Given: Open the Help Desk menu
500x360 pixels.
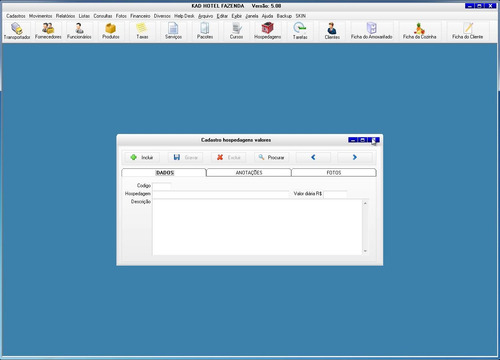Looking at the screenshot, I should [184, 16].
